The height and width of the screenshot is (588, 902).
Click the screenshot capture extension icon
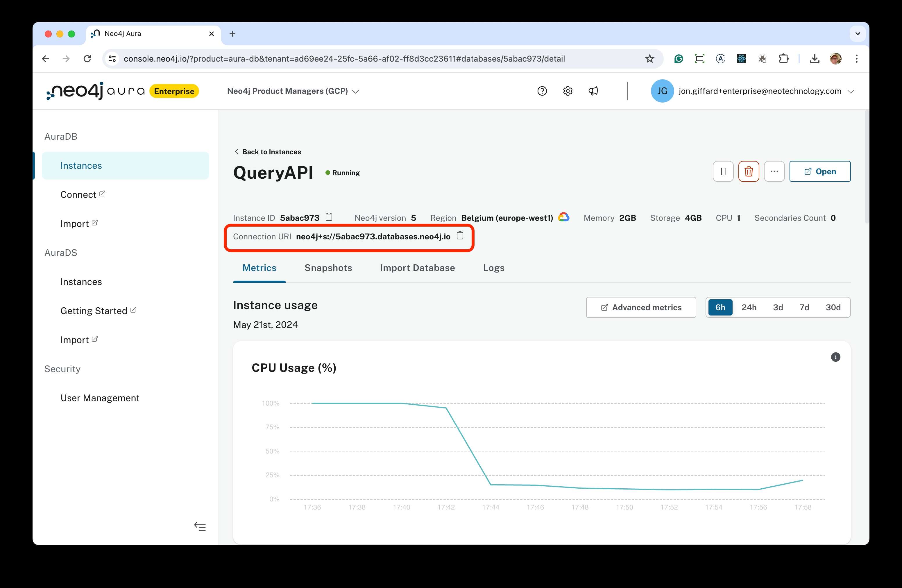click(699, 59)
